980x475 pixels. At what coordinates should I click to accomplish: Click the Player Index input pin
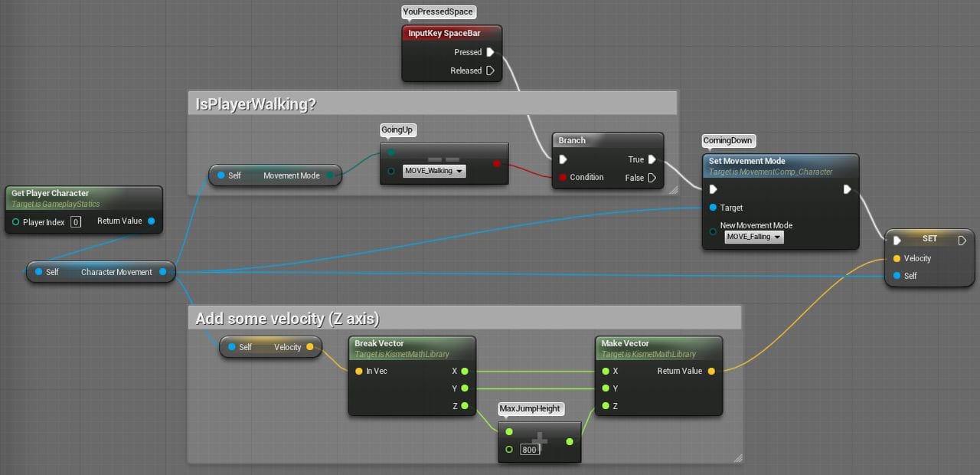click(15, 222)
